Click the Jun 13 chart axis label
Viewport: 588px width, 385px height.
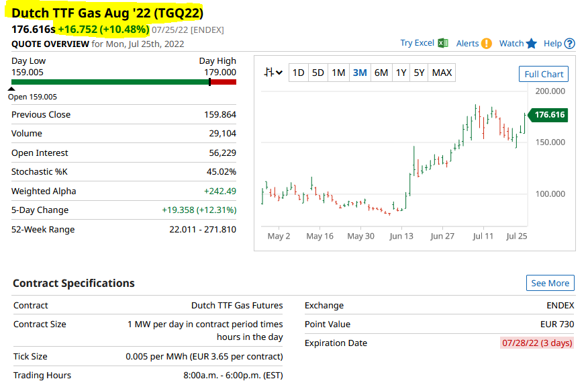coord(401,236)
